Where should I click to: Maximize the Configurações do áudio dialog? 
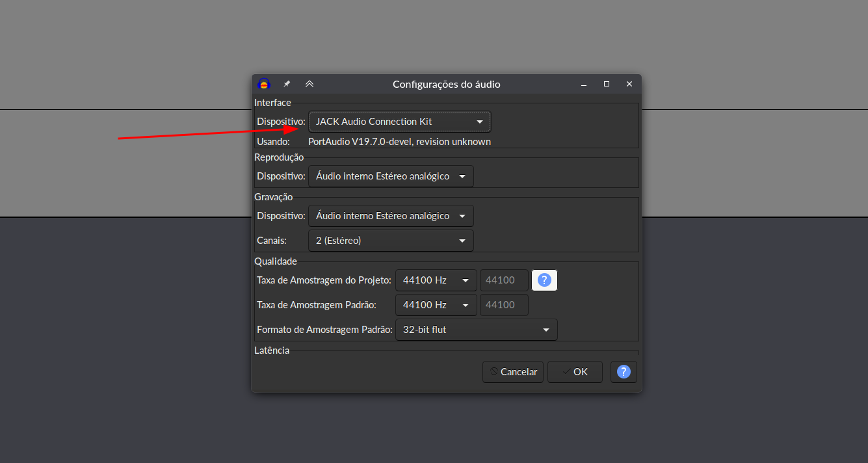tap(607, 84)
